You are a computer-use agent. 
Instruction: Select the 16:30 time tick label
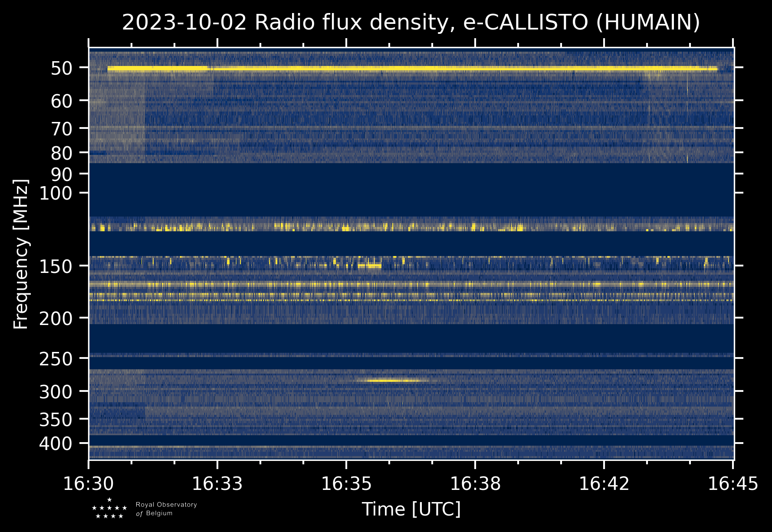tap(89, 483)
